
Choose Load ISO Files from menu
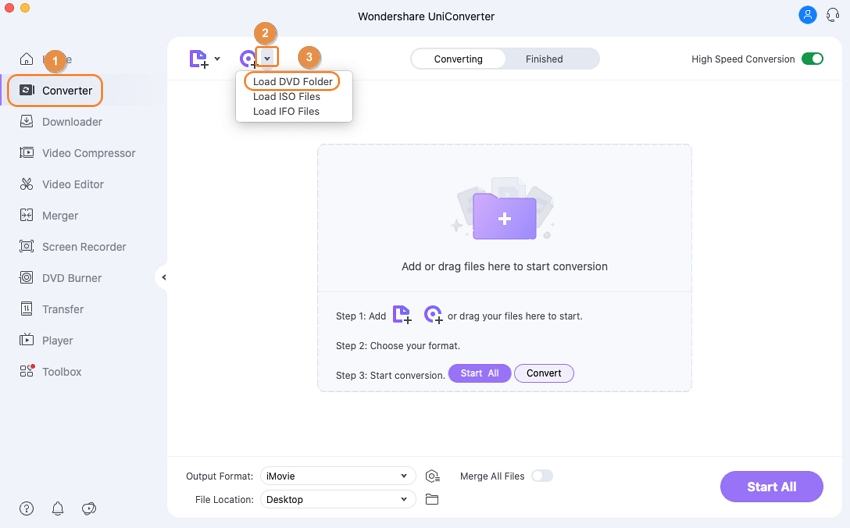(x=286, y=96)
